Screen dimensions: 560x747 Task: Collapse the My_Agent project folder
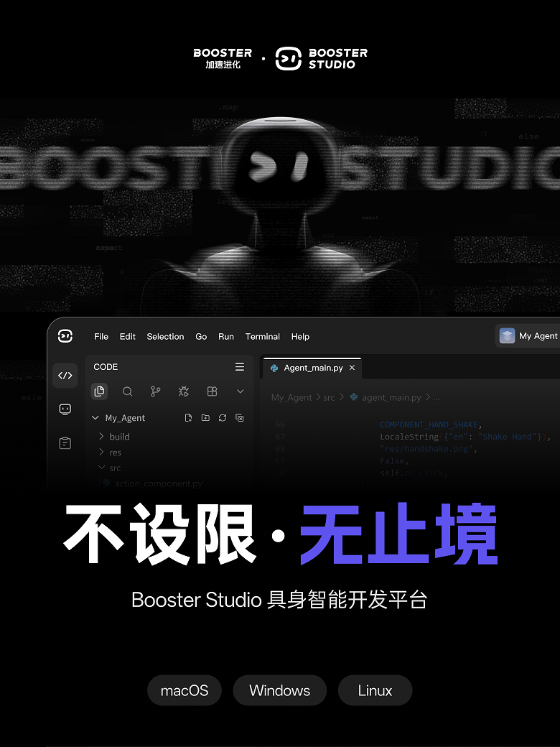(x=95, y=418)
